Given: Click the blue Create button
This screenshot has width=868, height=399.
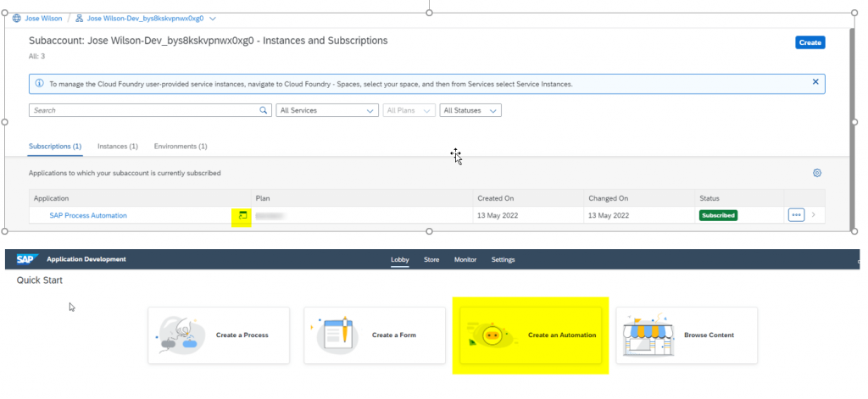Looking at the screenshot, I should tap(810, 42).
